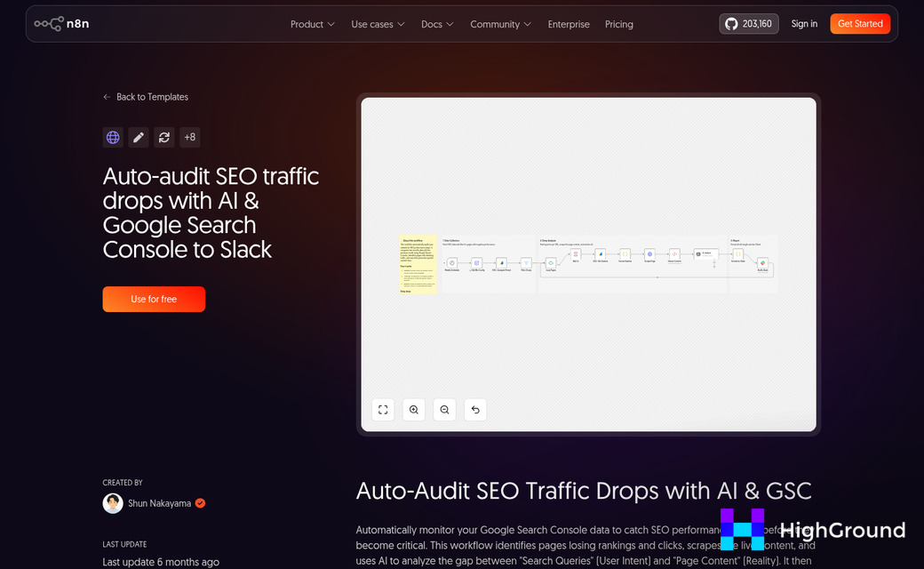Zoom out of the workflow preview
Viewport: 924px width, 569px height.
(444, 410)
